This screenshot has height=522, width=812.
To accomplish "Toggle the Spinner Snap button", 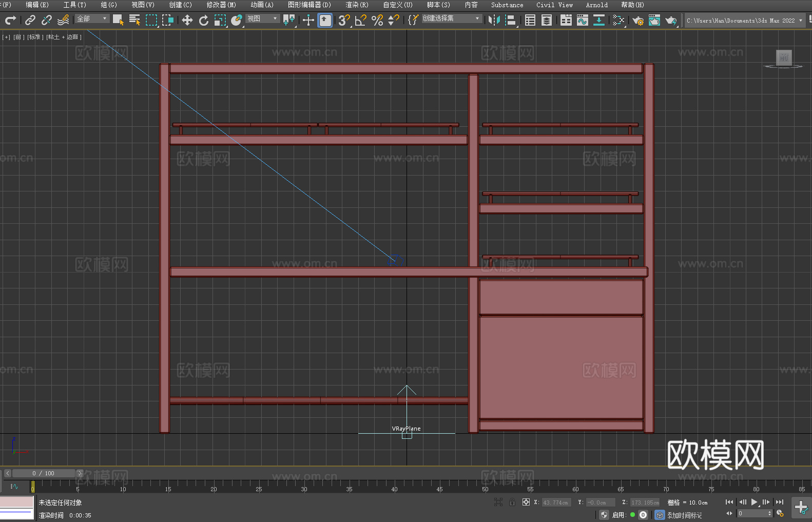I will [x=394, y=20].
